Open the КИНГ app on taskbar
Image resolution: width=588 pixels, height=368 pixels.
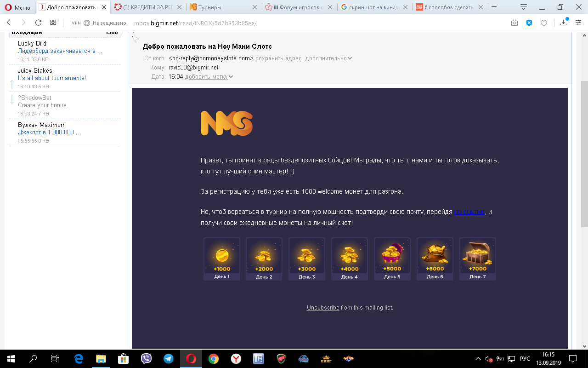coord(326,359)
